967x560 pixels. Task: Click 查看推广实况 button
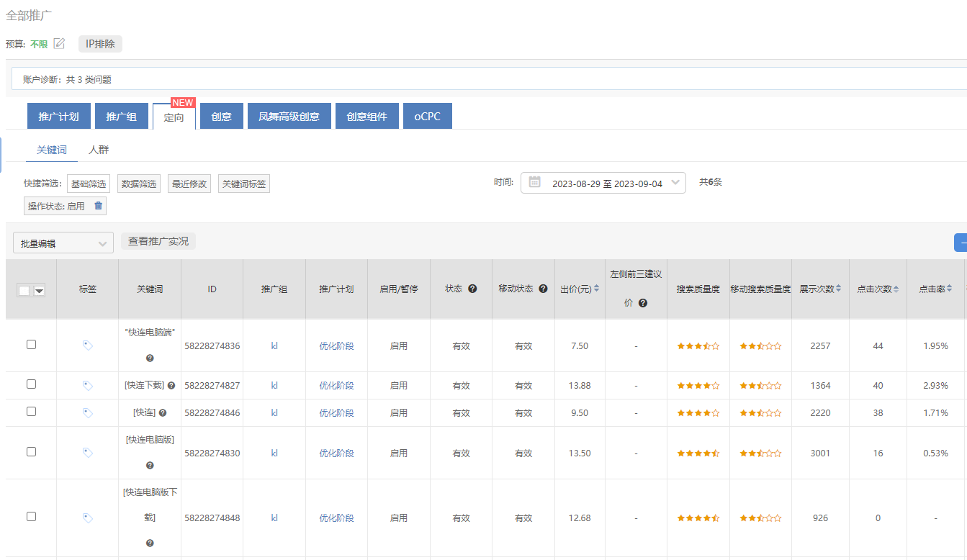coord(158,242)
